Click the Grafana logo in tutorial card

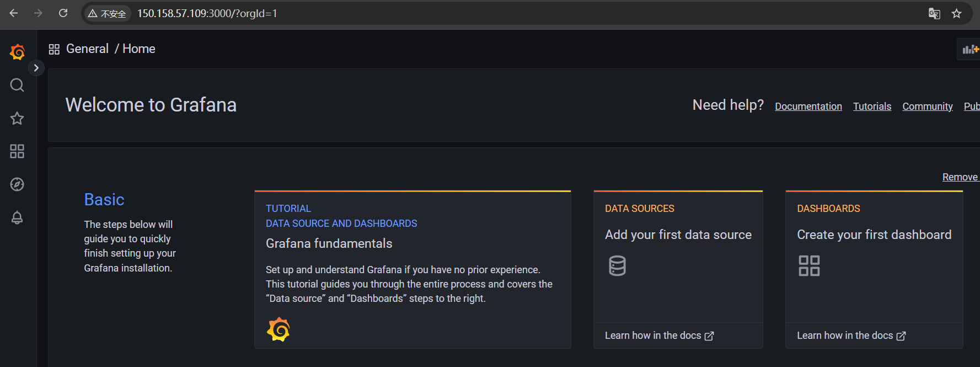tap(279, 329)
